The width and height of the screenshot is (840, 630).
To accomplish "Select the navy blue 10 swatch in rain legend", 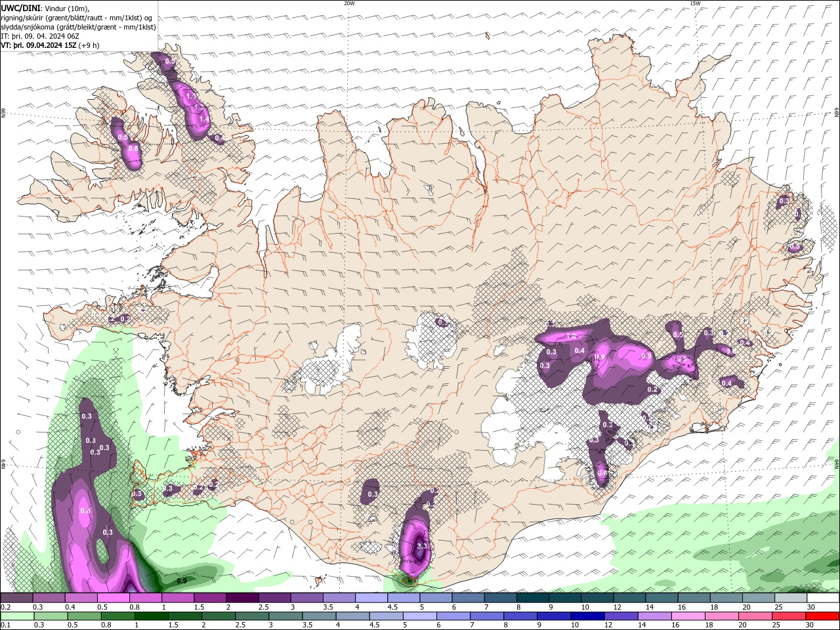I will point(587,616).
